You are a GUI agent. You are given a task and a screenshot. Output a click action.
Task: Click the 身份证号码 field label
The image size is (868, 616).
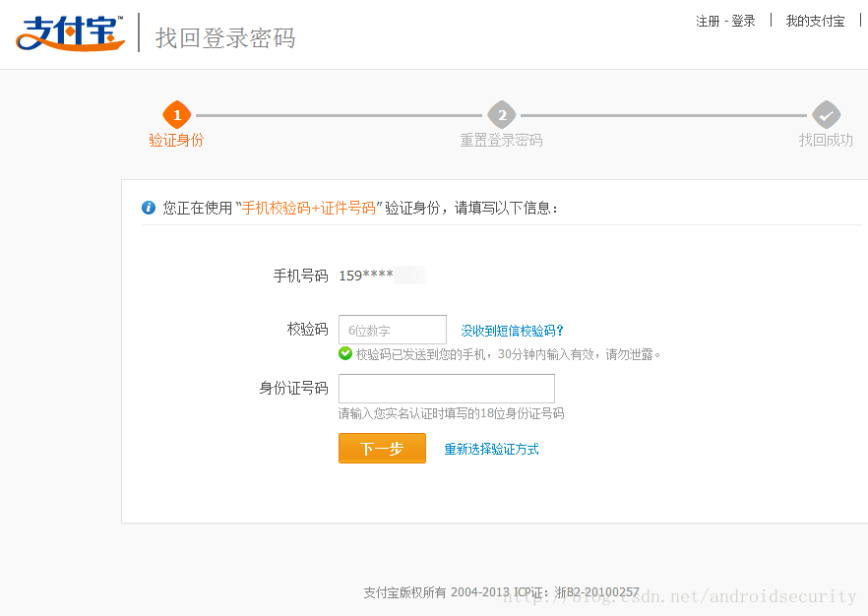294,388
